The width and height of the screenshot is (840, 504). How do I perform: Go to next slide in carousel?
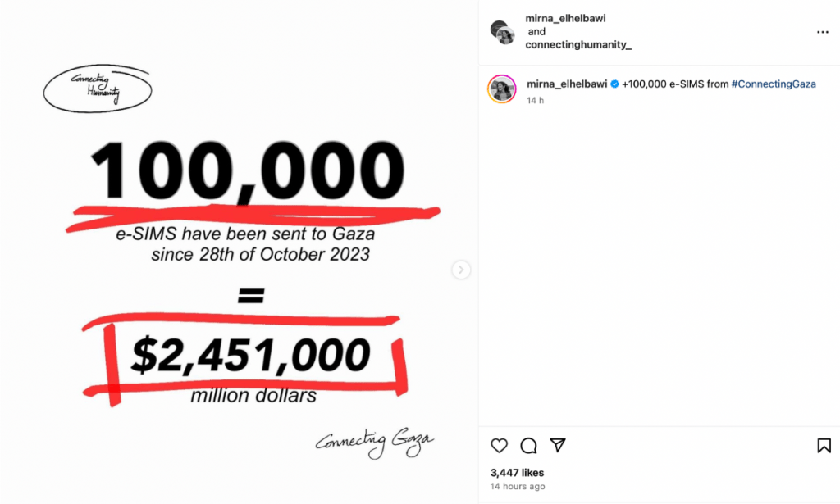coord(461,270)
